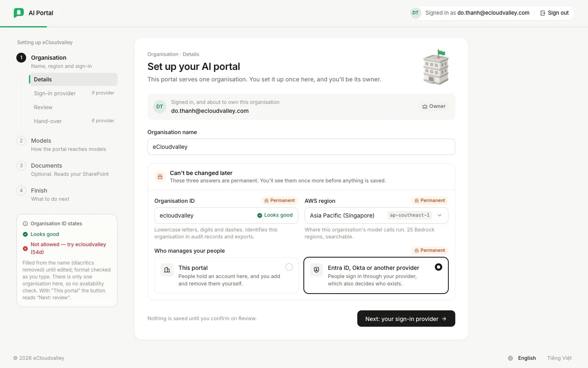The image size is (588, 368).
Task: Click the AI Portal logo icon
Action: point(19,13)
